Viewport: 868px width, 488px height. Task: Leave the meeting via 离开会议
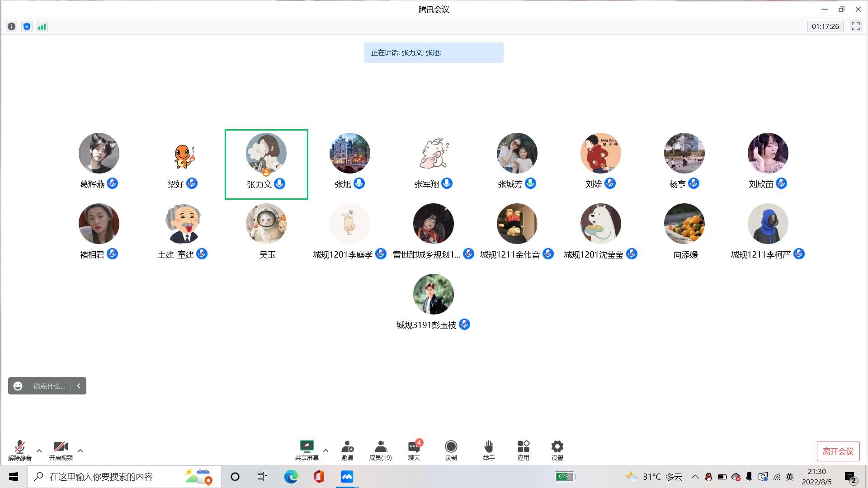(838, 451)
